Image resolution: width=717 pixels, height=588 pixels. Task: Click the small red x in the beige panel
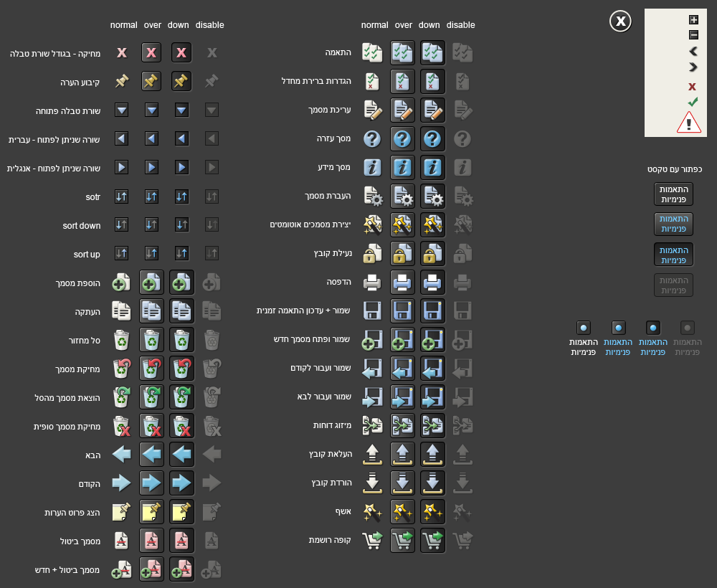(693, 87)
